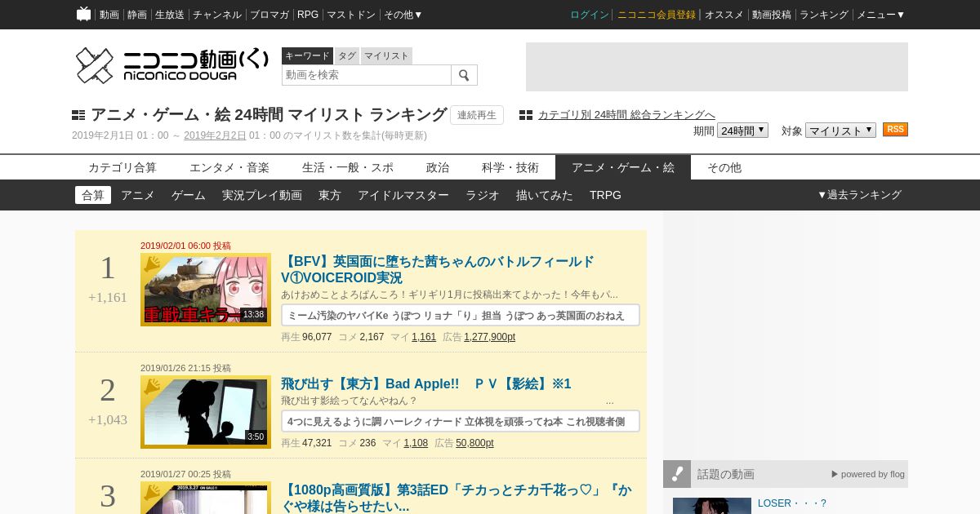Select アイドルマスター subcategory

point(403,195)
